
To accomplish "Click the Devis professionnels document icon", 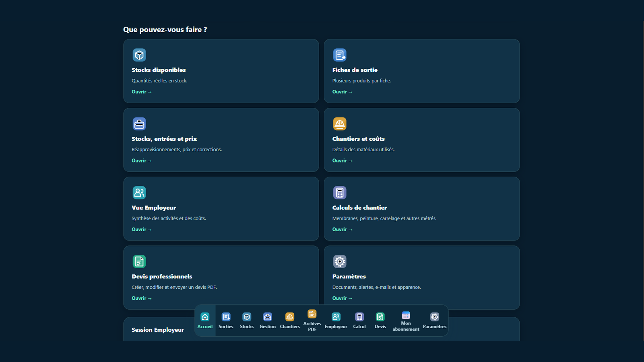I will [139, 261].
